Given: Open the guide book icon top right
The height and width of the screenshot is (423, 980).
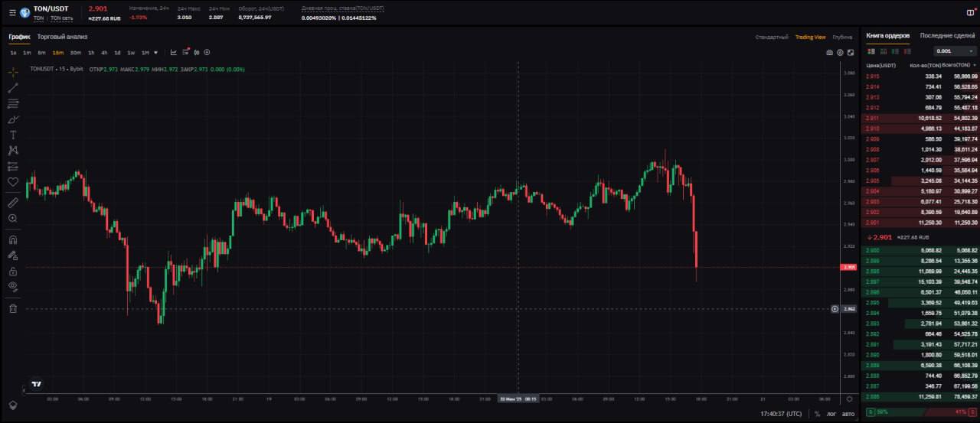Looking at the screenshot, I should coord(971,12).
